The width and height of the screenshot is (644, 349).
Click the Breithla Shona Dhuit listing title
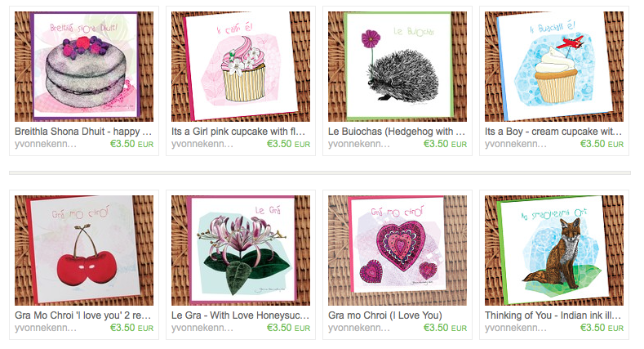pos(83,132)
